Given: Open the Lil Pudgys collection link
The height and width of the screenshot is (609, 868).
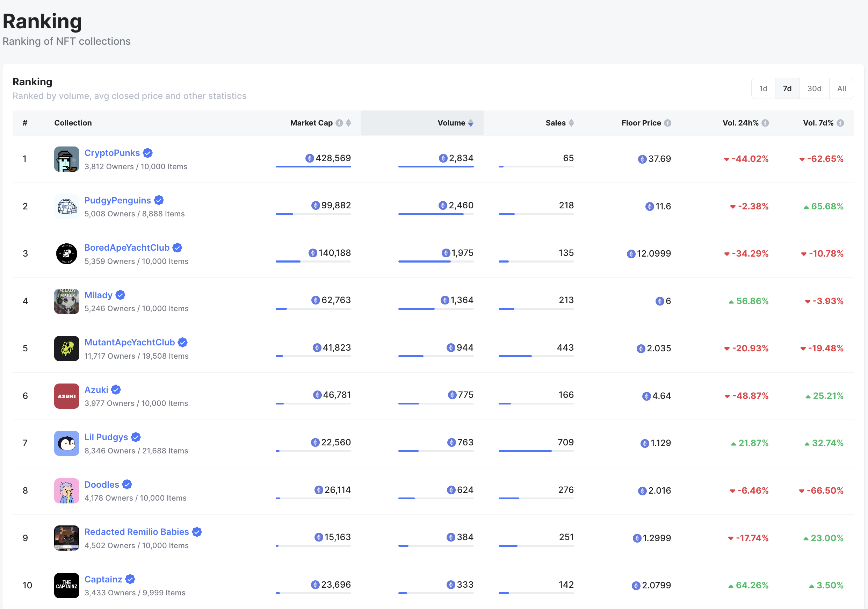Looking at the screenshot, I should point(106,437).
